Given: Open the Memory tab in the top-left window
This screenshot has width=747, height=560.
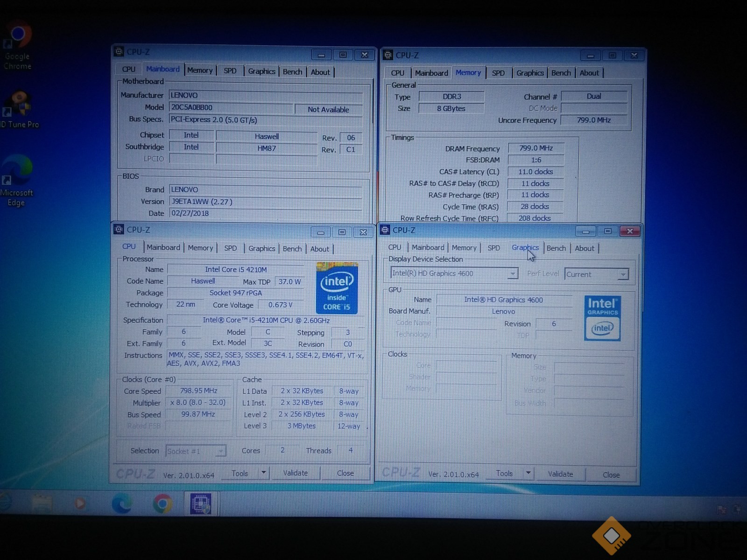Looking at the screenshot, I should click(200, 70).
